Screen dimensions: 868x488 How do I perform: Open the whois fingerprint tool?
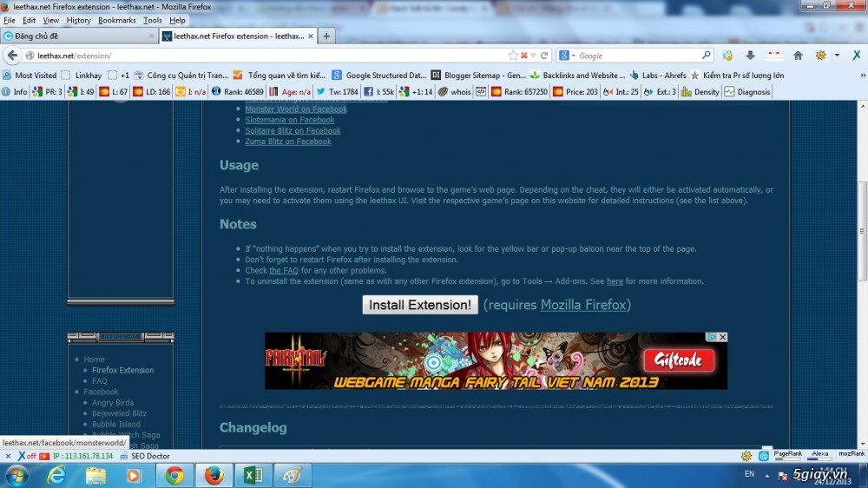pyautogui.click(x=454, y=92)
